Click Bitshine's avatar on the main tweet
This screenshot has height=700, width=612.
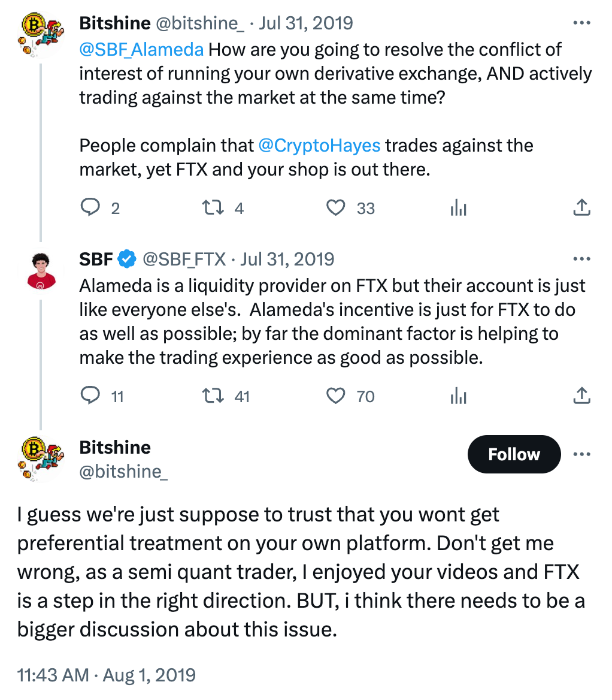click(x=40, y=459)
